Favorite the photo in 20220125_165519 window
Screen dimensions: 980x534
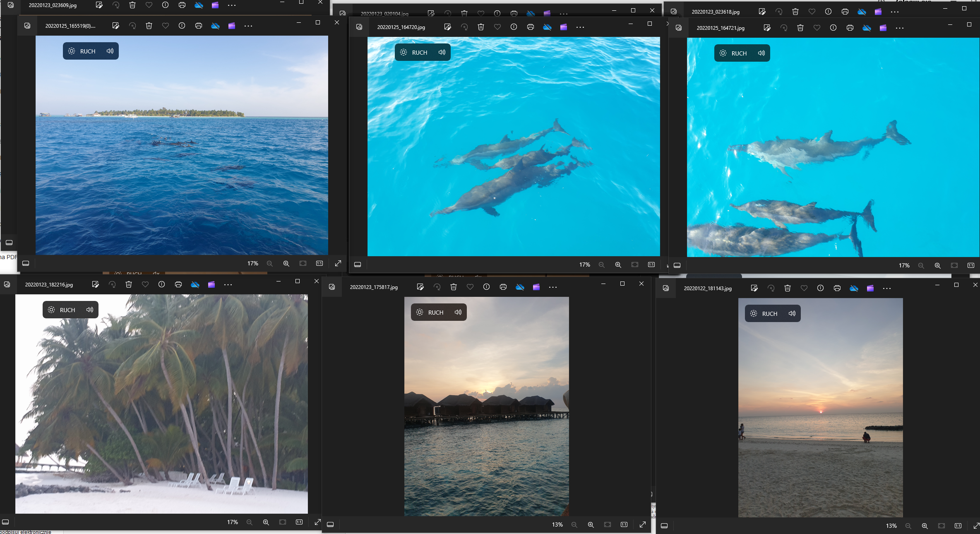166,26
